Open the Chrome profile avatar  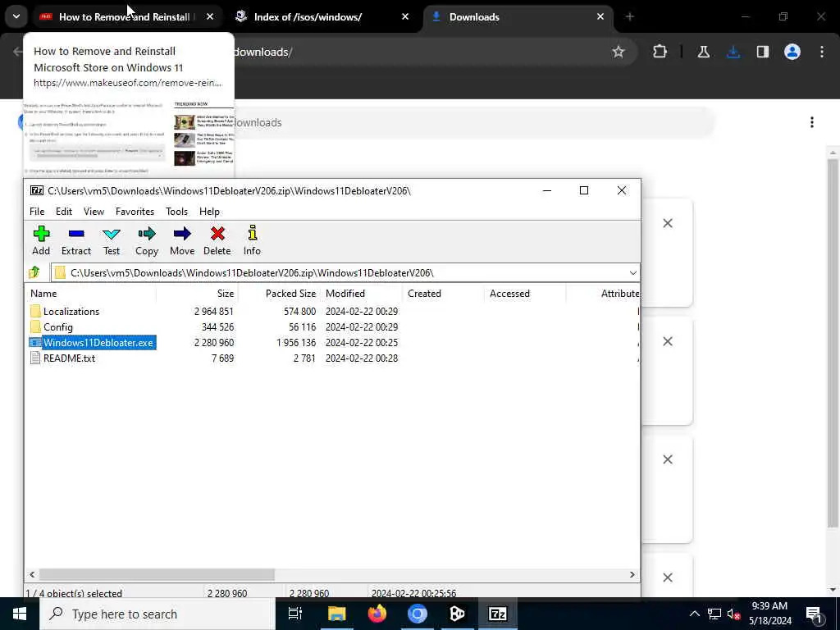coord(792,52)
